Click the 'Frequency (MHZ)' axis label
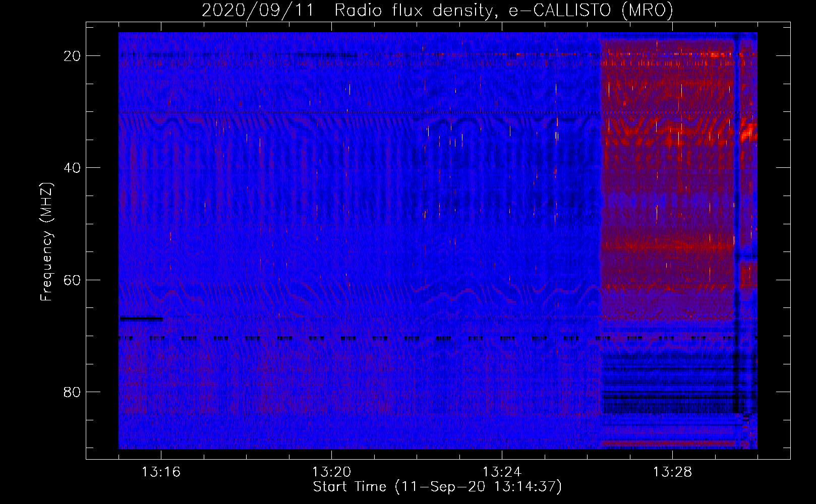Viewport: 816px width, 504px height. 46,241
